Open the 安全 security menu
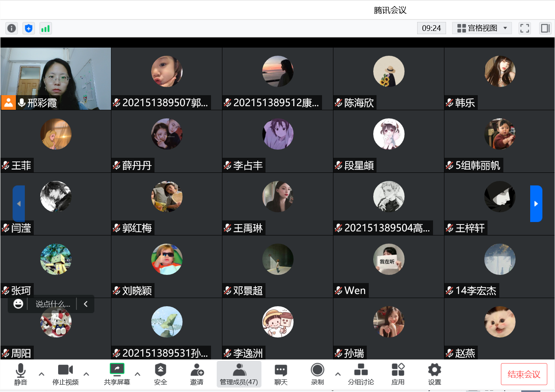Screen dimensions: 555x392 pyautogui.click(x=161, y=374)
